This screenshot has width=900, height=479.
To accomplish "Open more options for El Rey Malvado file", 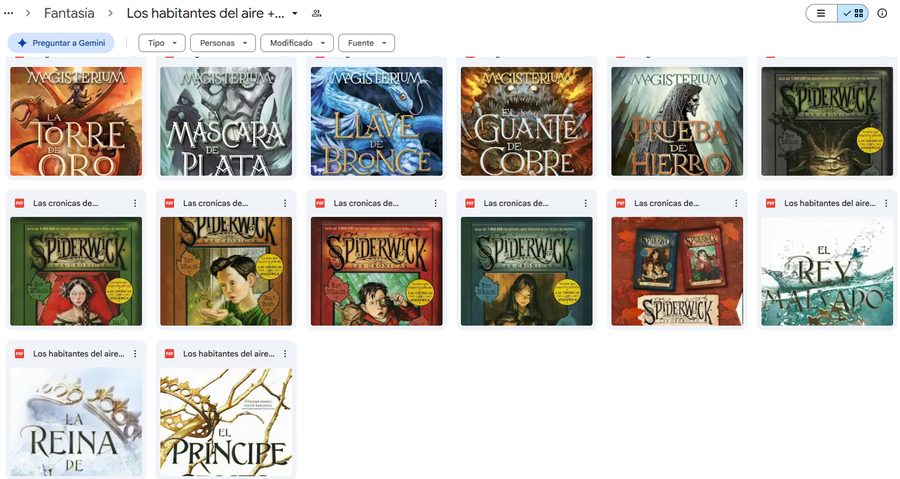I will pos(886,203).
